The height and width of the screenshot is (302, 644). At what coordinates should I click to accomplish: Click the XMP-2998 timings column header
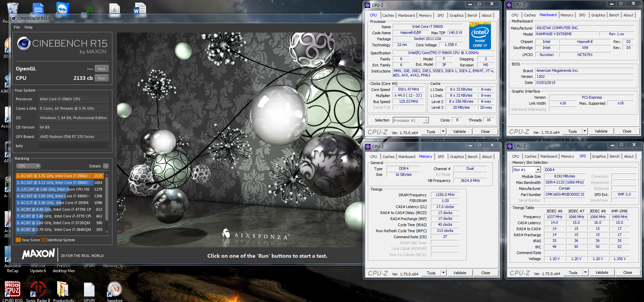coord(619,211)
